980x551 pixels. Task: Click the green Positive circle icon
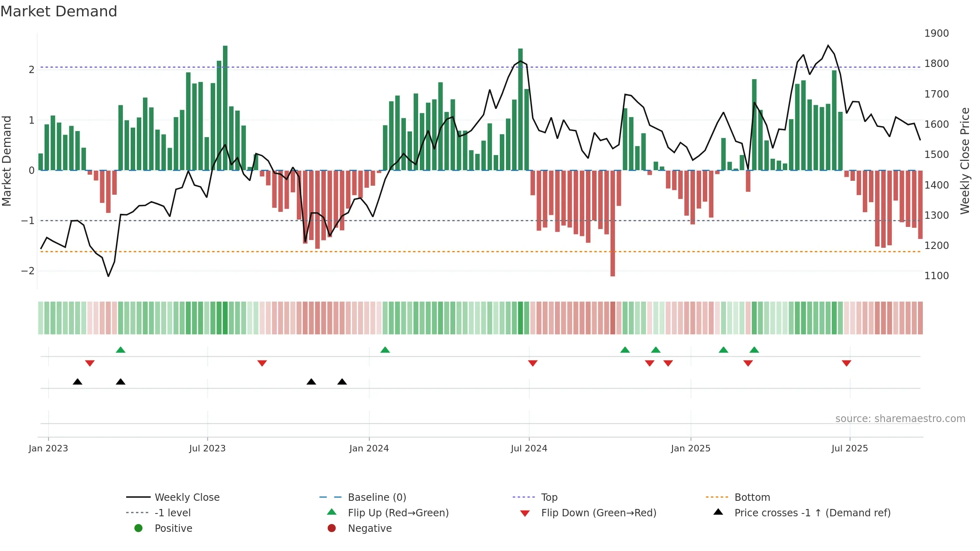point(138,528)
